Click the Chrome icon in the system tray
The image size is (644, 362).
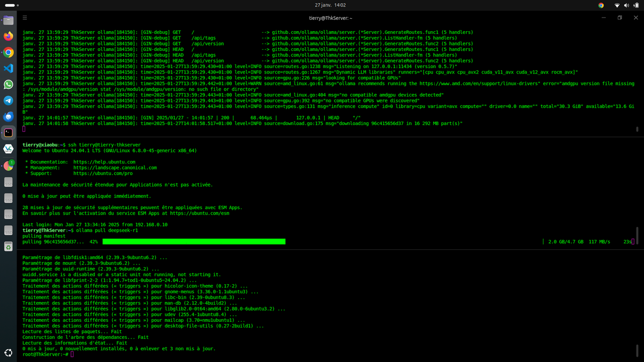coord(600,6)
